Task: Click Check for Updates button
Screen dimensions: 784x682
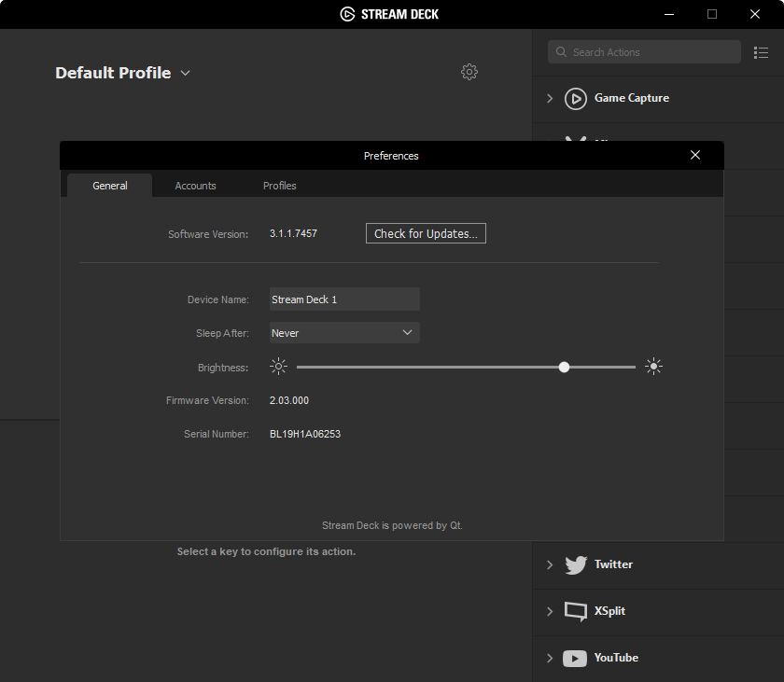Action: pos(426,233)
